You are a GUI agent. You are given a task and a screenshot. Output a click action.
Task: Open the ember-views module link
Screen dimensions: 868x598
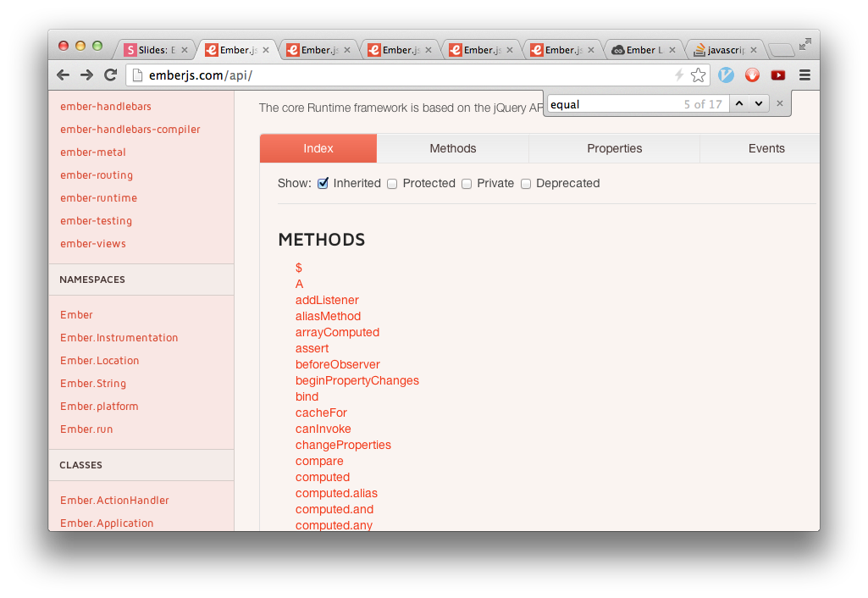tap(93, 244)
